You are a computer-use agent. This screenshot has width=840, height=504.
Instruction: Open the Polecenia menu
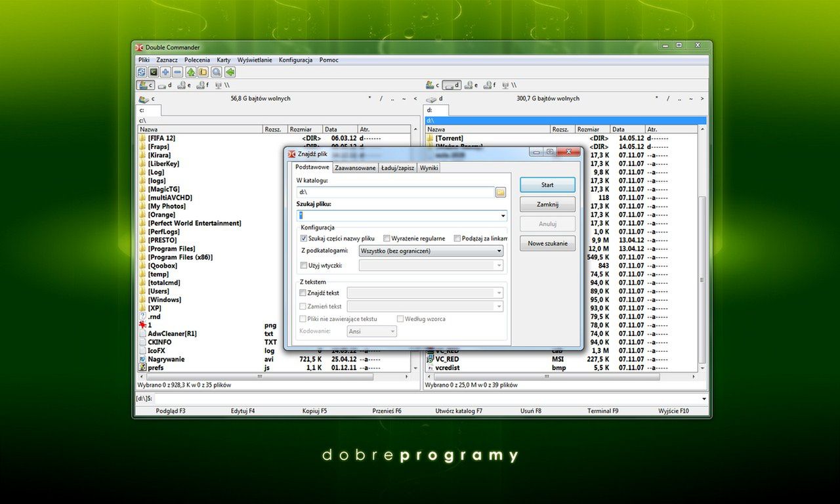[x=198, y=60]
